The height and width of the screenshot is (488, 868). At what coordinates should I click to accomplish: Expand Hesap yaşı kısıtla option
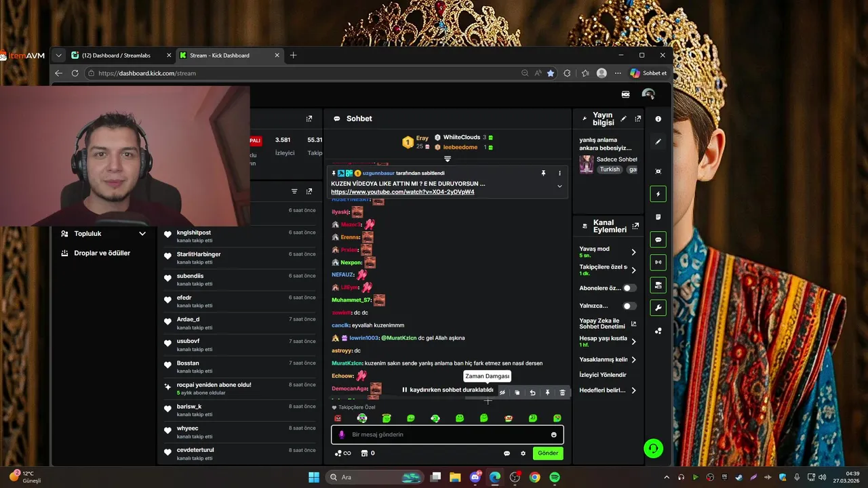633,341
